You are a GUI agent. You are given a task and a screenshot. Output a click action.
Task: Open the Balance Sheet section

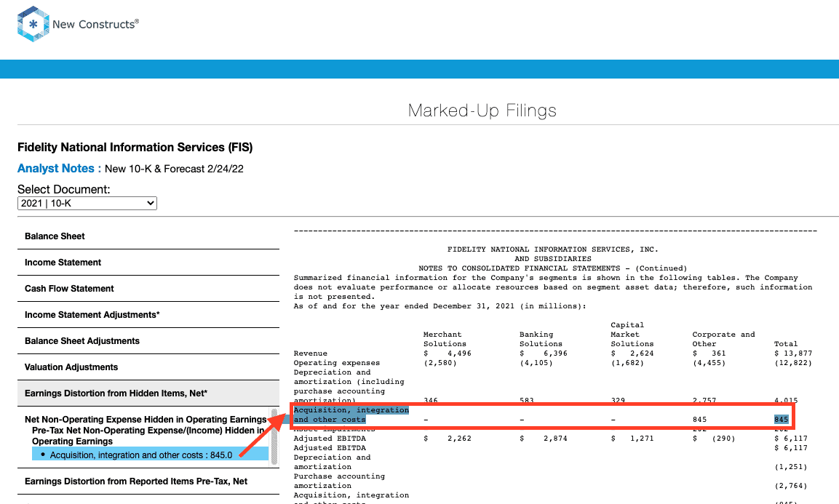click(x=148, y=236)
